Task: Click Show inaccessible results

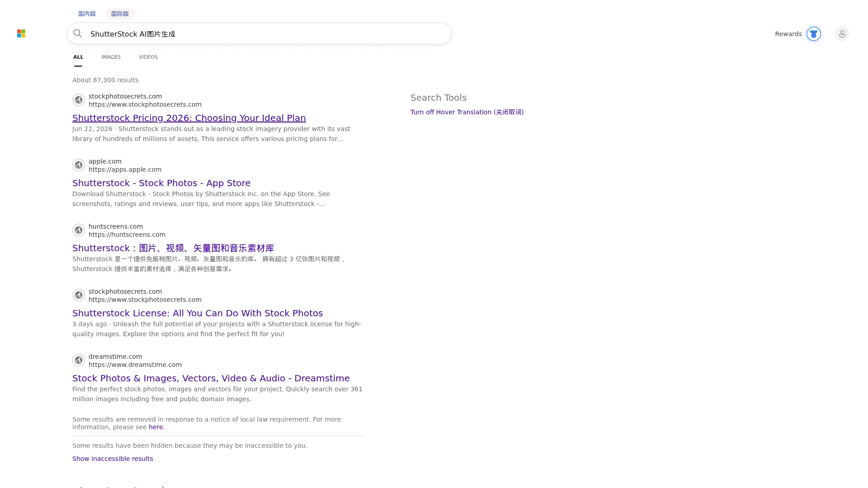Action: pyautogui.click(x=113, y=459)
